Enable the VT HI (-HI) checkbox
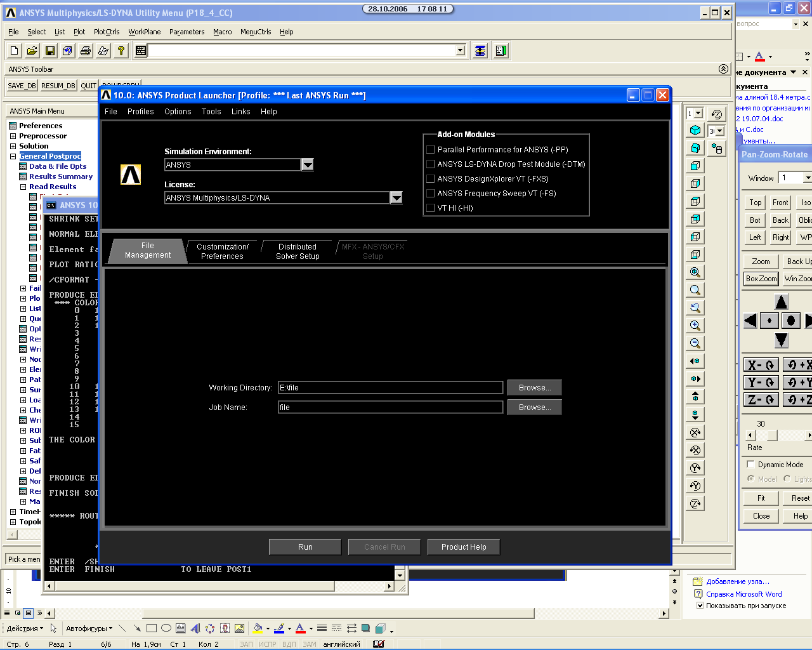The width and height of the screenshot is (812, 650). (431, 208)
